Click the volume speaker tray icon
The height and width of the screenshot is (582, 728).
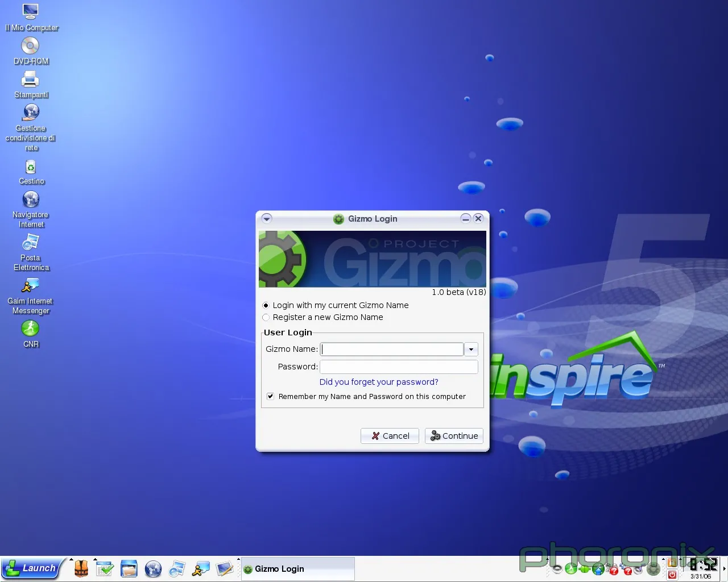(557, 568)
